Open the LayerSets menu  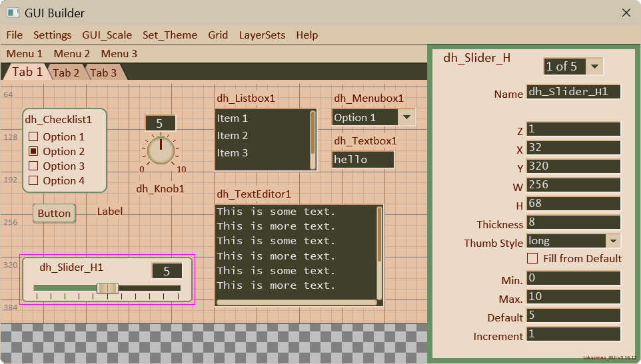(x=262, y=35)
